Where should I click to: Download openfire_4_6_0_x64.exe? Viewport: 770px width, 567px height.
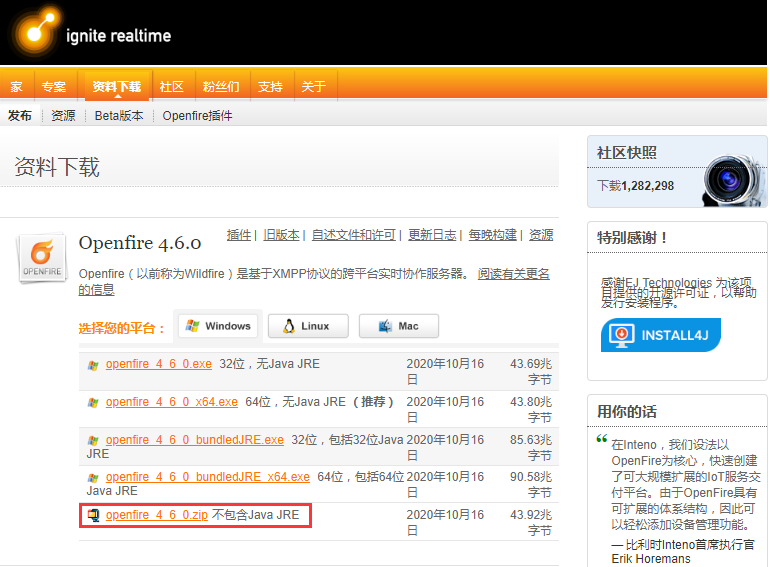click(171, 402)
